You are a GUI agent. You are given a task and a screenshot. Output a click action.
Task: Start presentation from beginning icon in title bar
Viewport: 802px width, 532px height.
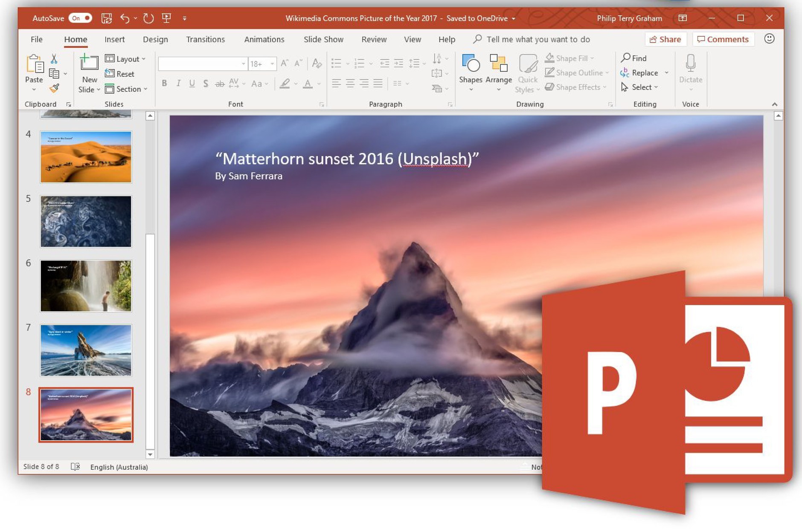tap(166, 18)
